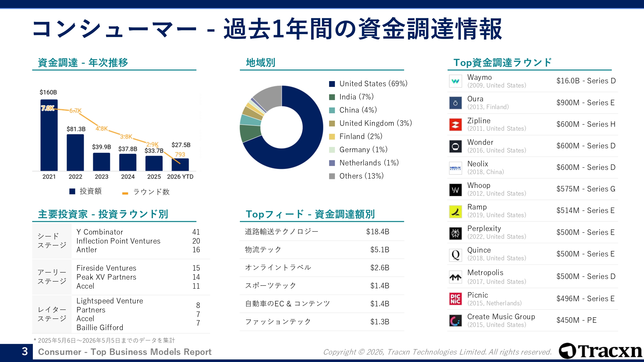This screenshot has width=644, height=362.
Task: Select Fireside Ventures investor name
Action: click(107, 268)
